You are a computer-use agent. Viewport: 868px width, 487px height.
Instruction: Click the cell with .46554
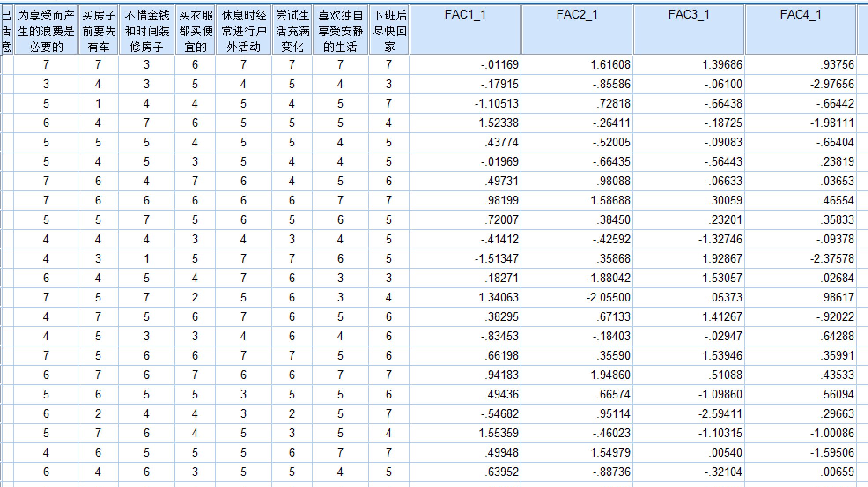(x=801, y=201)
